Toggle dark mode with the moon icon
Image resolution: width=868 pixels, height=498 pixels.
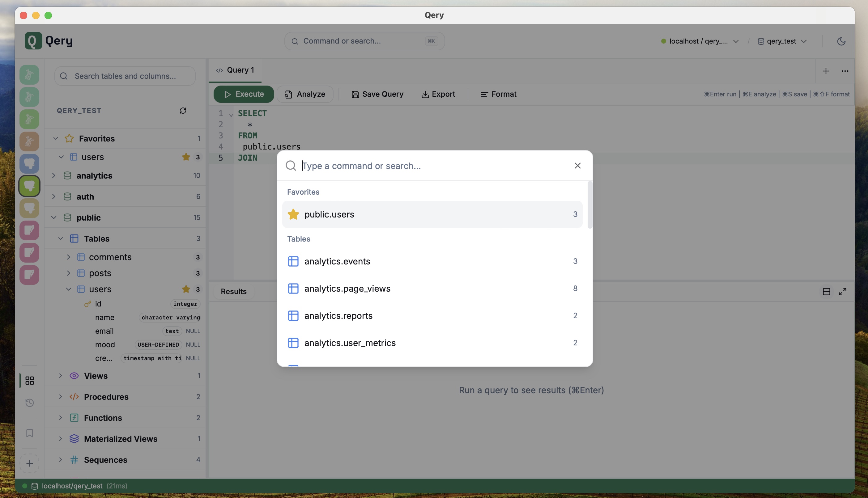(841, 41)
